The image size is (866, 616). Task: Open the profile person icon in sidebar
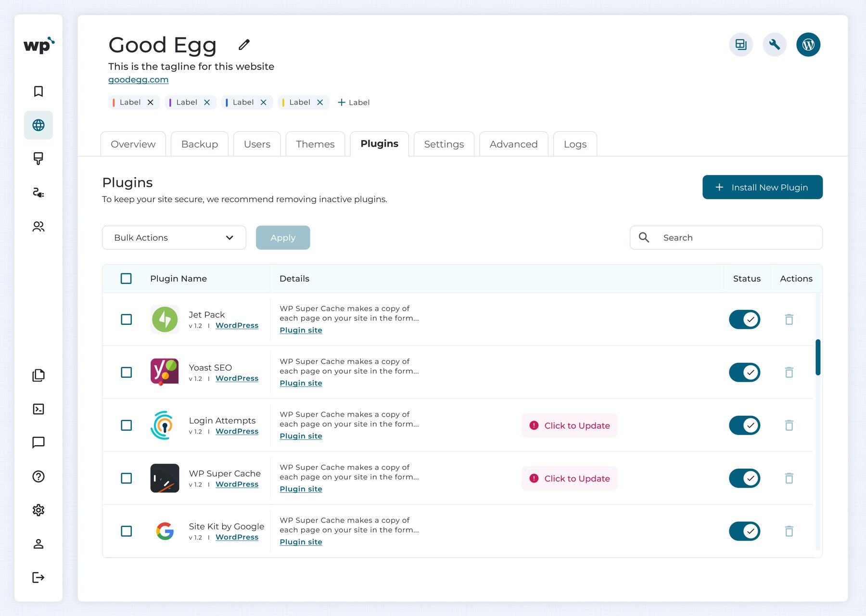tap(38, 544)
